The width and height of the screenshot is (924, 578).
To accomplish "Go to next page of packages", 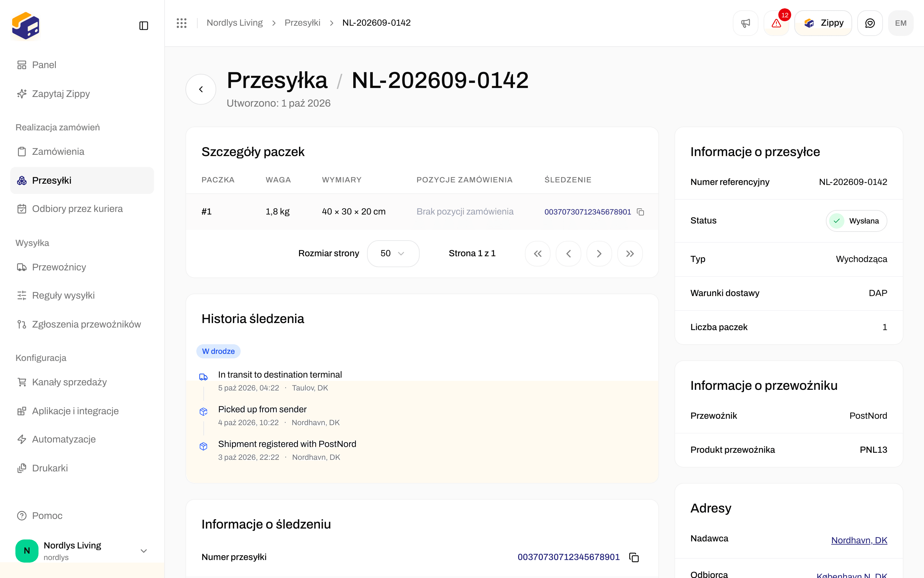I will (x=599, y=253).
